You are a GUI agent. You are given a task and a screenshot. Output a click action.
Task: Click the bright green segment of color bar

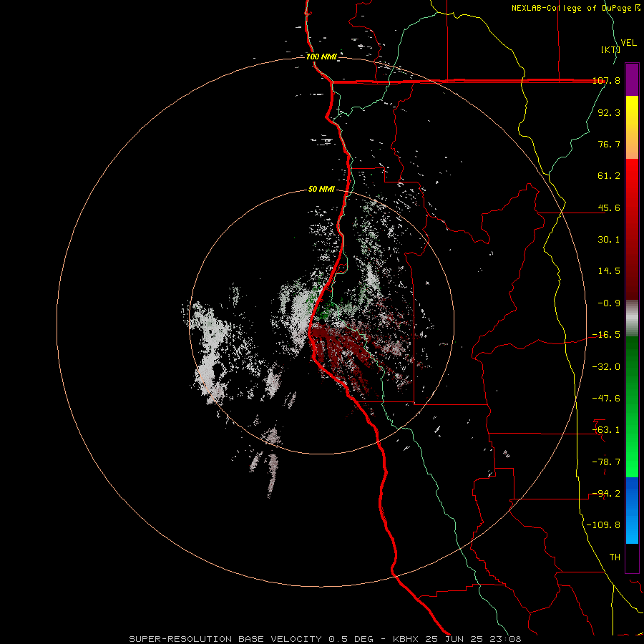(x=632, y=460)
